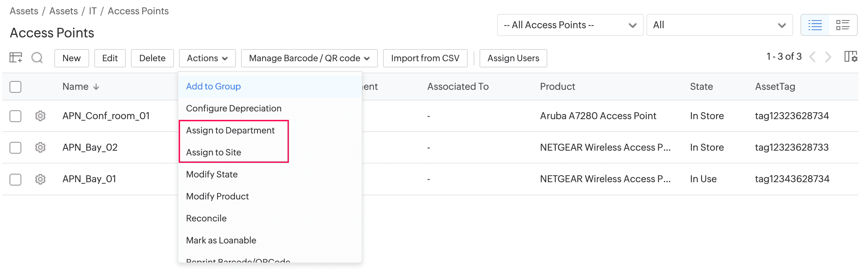
Task: Select the APN_Bay_01 row checkbox
Action: tap(15, 180)
